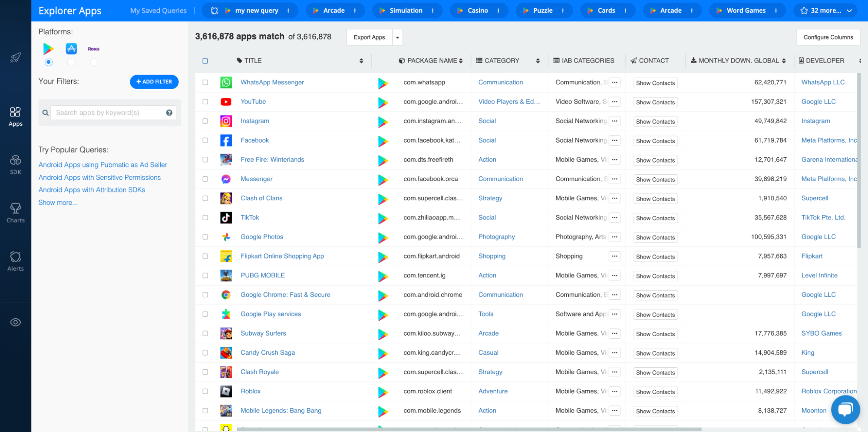This screenshot has width=868, height=432.
Task: Open options menu on 'my new query' tab
Action: click(288, 10)
